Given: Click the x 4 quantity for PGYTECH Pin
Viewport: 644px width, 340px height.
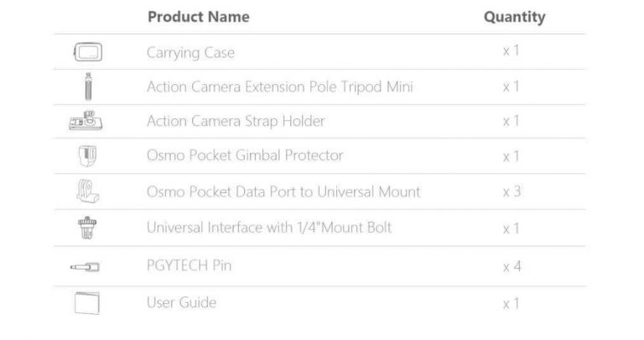Looking at the screenshot, I should pyautogui.click(x=512, y=266).
